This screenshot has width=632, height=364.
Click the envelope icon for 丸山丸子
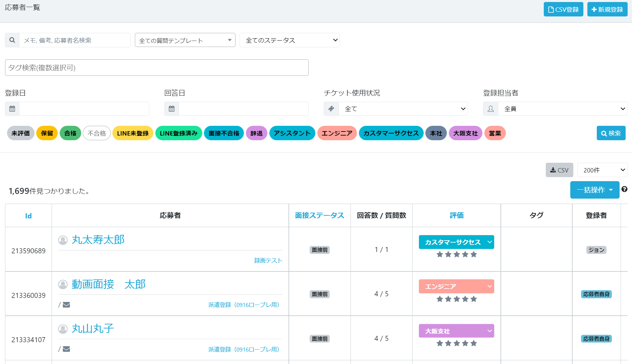click(x=66, y=349)
